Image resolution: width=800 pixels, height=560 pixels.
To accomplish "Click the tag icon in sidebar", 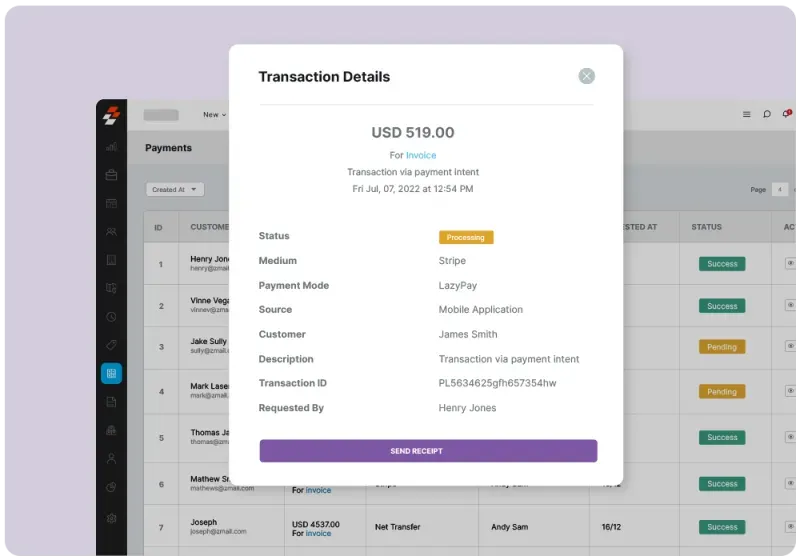I will click(111, 345).
